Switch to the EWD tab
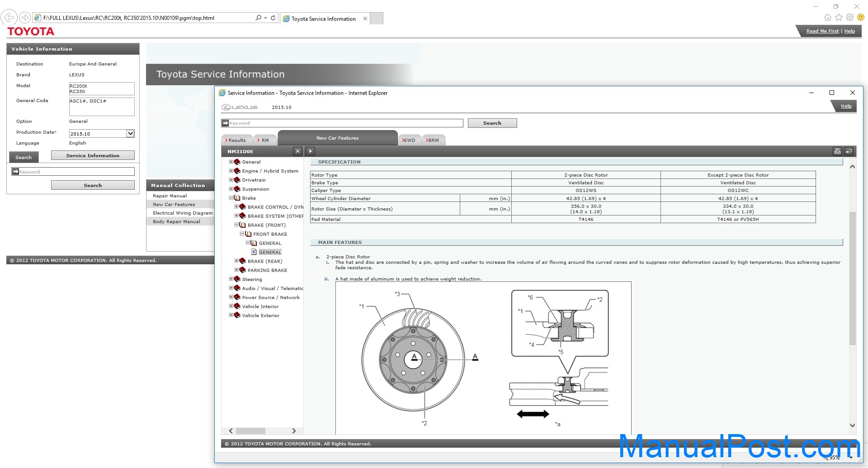Image resolution: width=868 pixels, height=468 pixels. [409, 140]
